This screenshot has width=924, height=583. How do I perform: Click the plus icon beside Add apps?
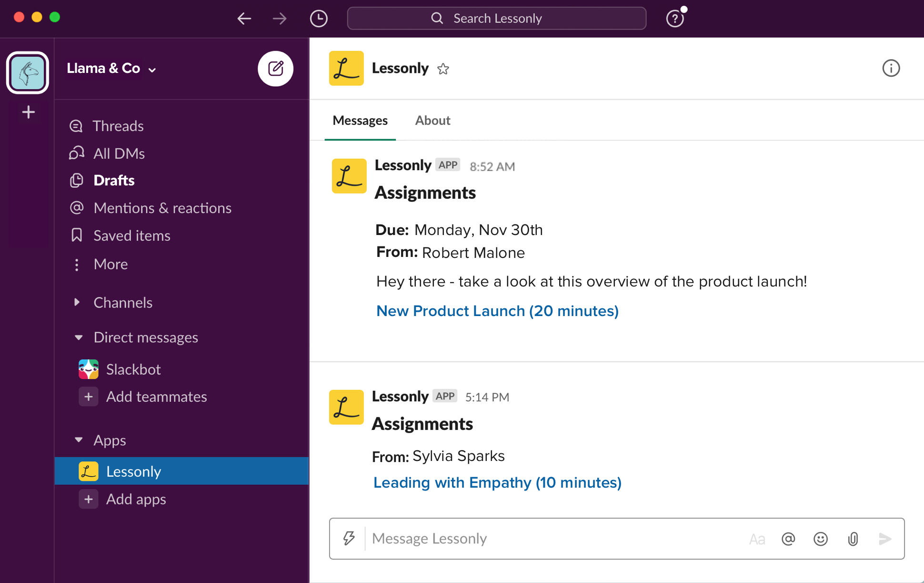(x=89, y=499)
